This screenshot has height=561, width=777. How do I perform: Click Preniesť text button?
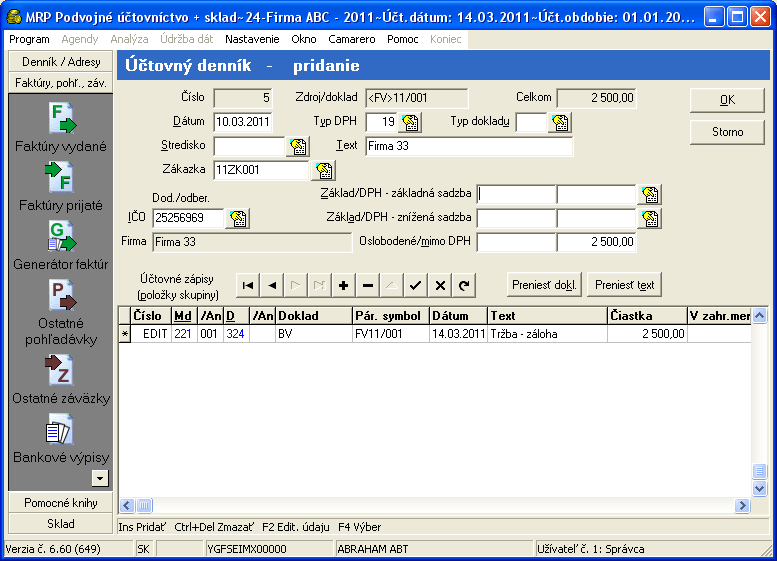coord(624,285)
